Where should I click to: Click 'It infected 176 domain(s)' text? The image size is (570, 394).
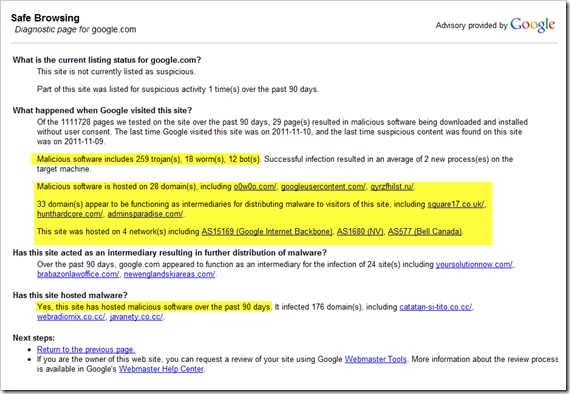coord(318,307)
